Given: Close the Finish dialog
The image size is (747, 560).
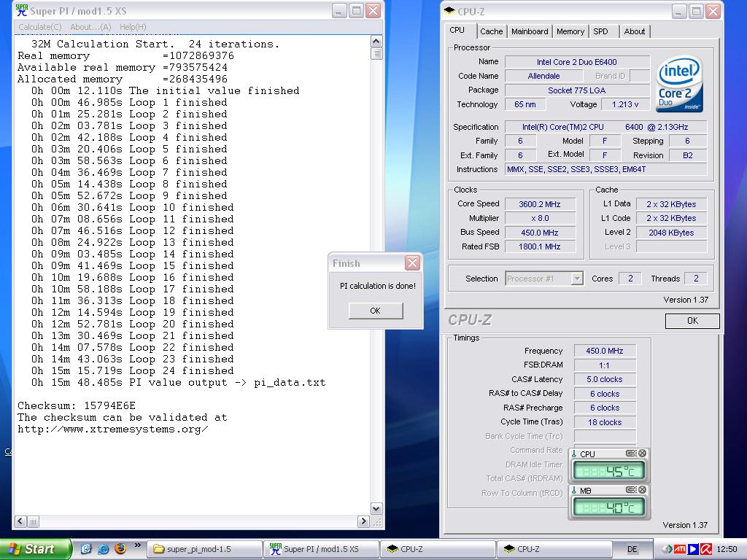Looking at the screenshot, I should (413, 262).
